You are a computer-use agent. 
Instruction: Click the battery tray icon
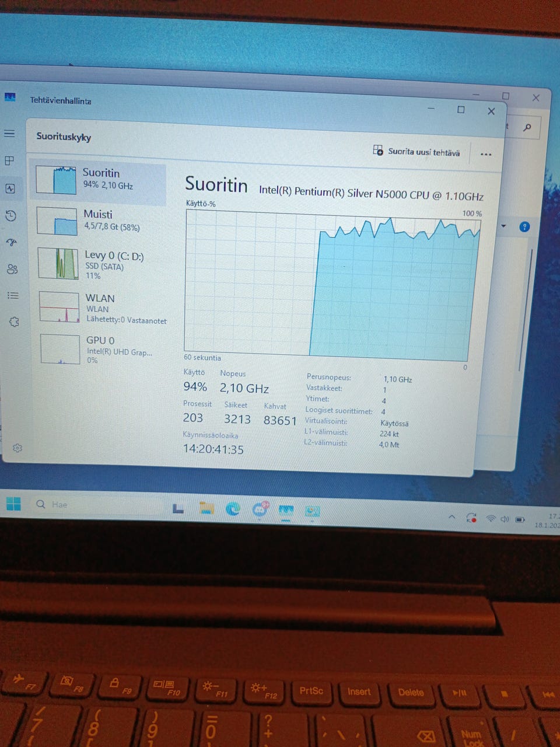(520, 519)
